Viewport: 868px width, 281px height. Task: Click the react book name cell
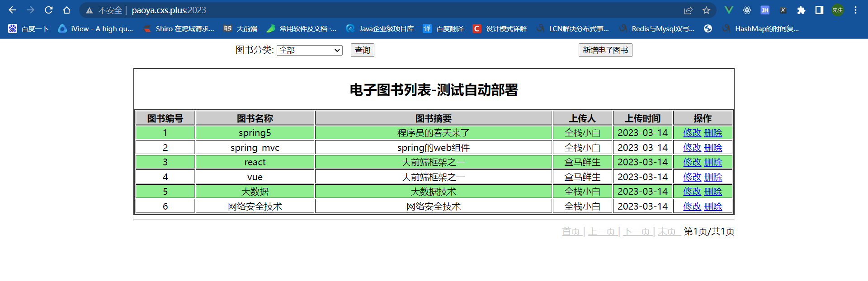255,162
